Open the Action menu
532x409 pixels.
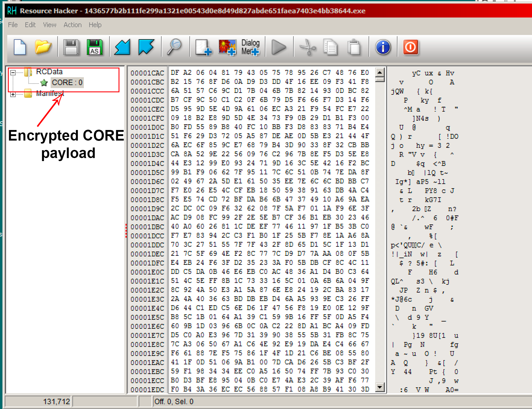(x=73, y=25)
